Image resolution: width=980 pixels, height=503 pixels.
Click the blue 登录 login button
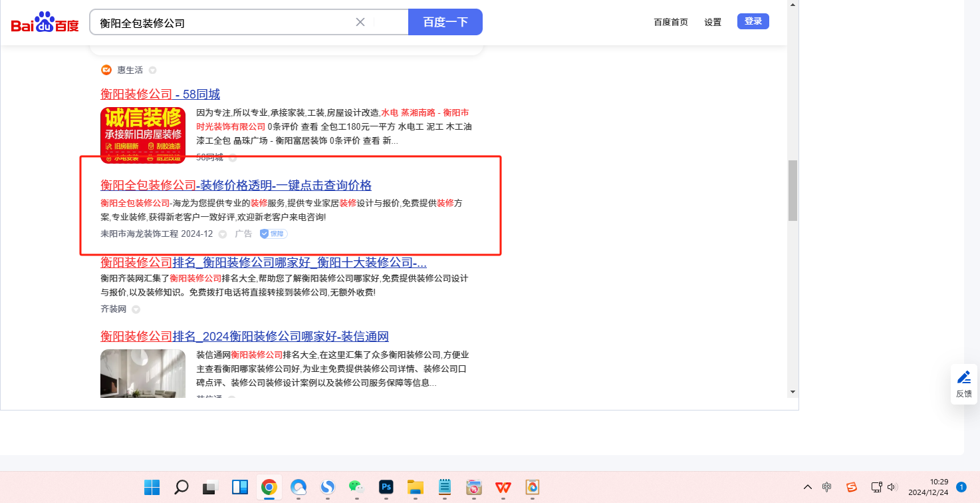pos(753,21)
